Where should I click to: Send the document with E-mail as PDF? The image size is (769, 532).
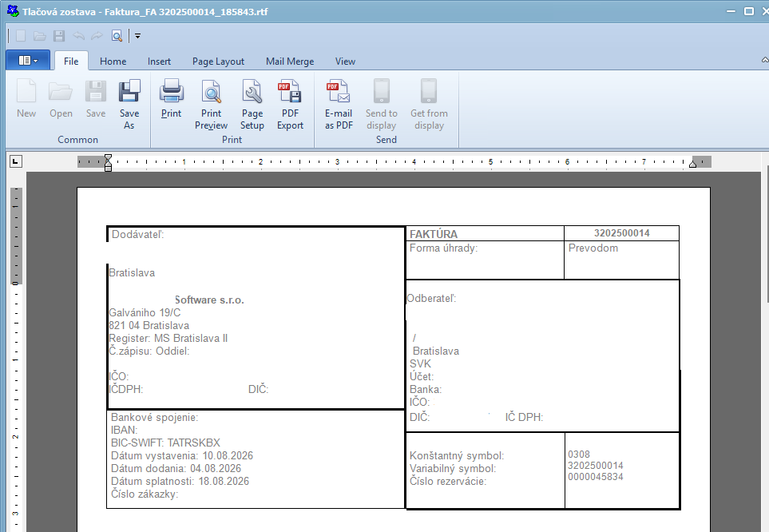(x=339, y=105)
